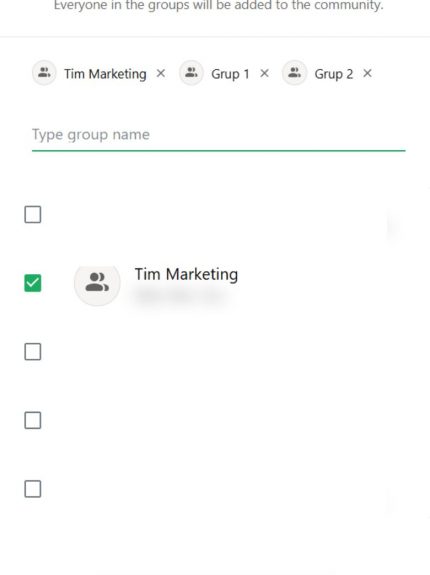Click blurred subtitle under Tim Marketing

click(x=181, y=296)
